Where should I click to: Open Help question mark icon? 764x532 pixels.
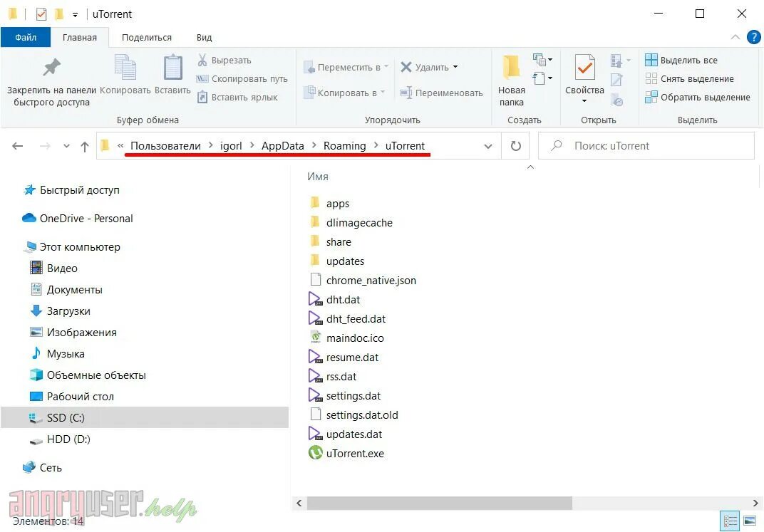(754, 37)
